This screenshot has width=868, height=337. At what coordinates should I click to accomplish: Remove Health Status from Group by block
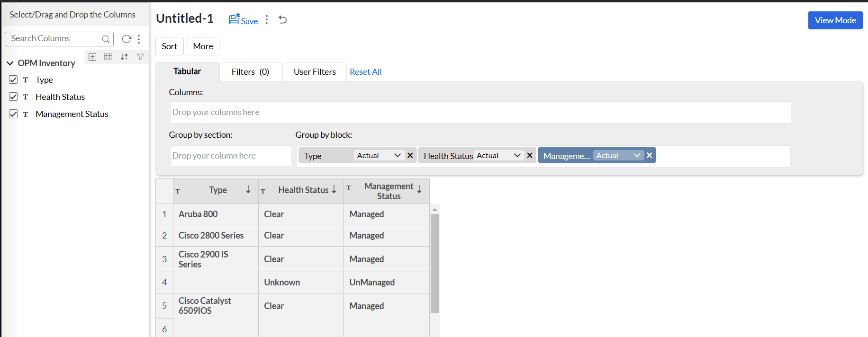[x=530, y=155]
